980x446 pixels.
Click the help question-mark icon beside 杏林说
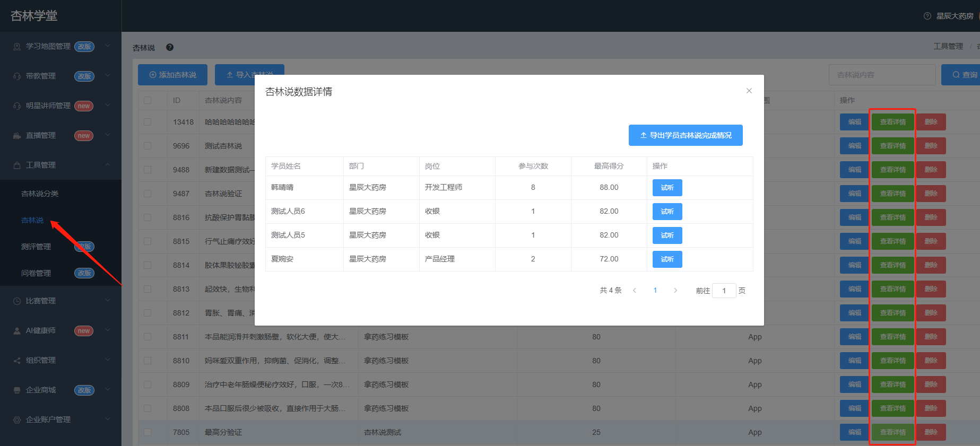pos(170,47)
